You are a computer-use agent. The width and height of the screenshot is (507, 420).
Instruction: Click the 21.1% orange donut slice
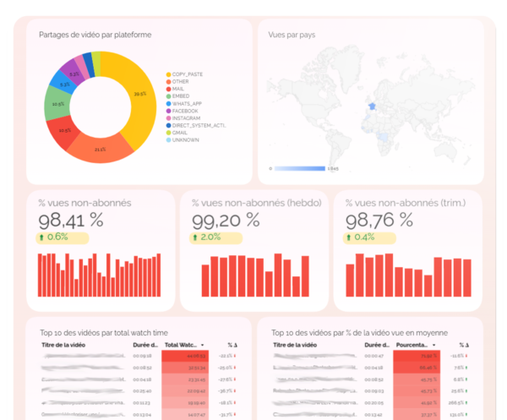point(101,148)
